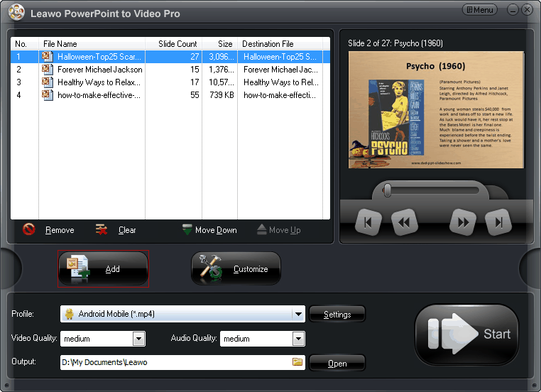Image resolution: width=541 pixels, height=392 pixels.
Task: Click the slide preview slider track
Action: 430,190
